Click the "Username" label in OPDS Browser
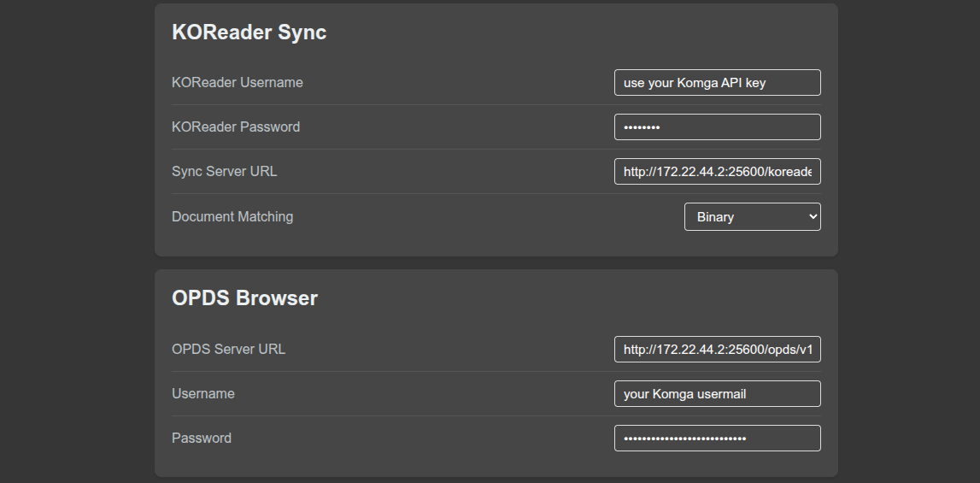The width and height of the screenshot is (980, 483). point(202,394)
